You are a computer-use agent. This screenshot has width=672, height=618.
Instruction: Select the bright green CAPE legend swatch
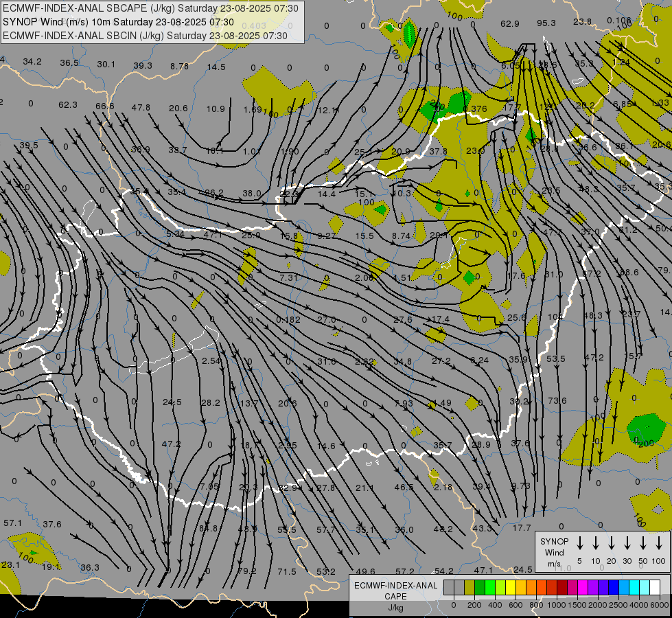click(x=490, y=587)
